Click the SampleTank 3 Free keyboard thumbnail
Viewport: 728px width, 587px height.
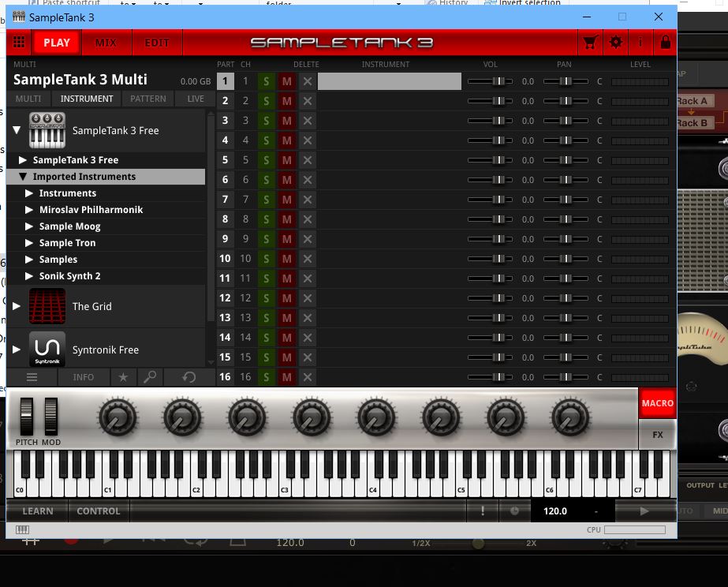tap(47, 130)
